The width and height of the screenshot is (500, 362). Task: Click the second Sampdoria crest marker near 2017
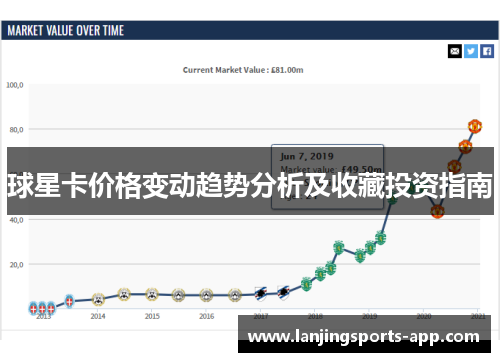(x=283, y=293)
